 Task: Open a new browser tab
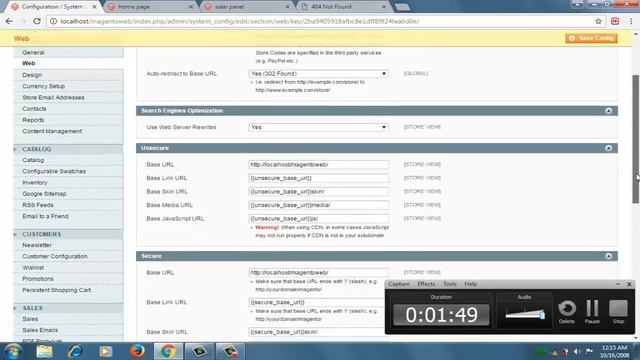(x=402, y=7)
